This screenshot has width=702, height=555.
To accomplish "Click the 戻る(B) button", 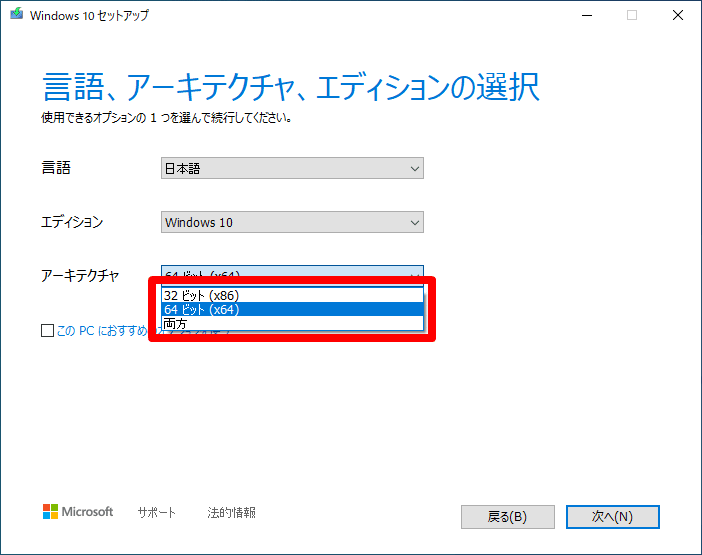I will [x=508, y=517].
